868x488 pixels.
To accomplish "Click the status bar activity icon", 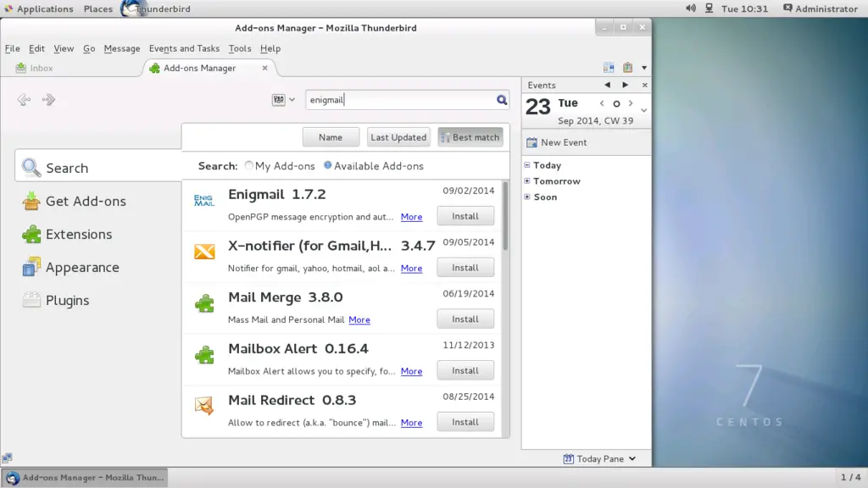I will coord(7,458).
